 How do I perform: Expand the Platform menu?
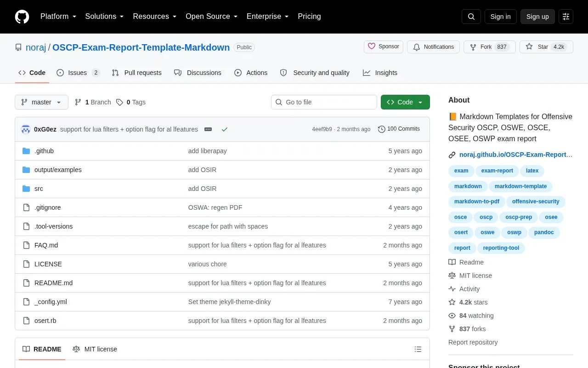[58, 17]
